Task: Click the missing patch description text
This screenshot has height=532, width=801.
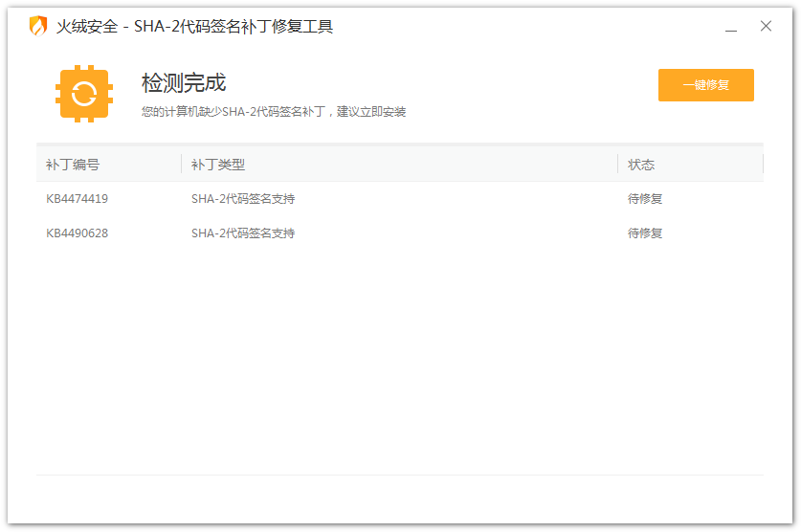Action: [x=274, y=111]
